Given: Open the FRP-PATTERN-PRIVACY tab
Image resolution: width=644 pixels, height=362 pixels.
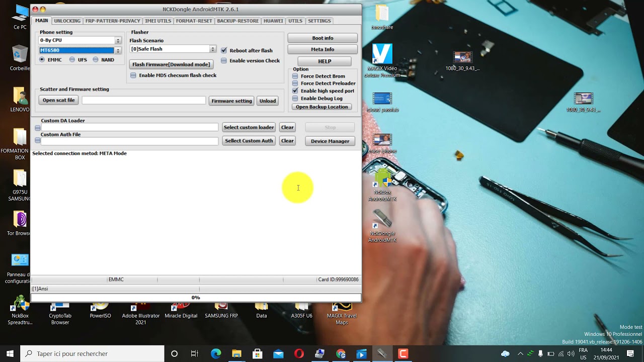Looking at the screenshot, I should 113,21.
